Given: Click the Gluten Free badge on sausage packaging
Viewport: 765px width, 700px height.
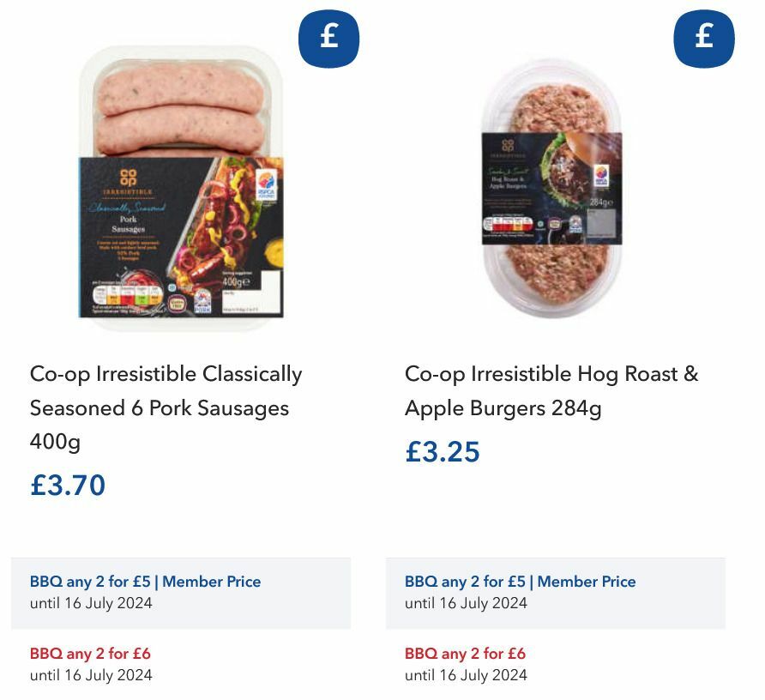Looking at the screenshot, I should pos(178,300).
